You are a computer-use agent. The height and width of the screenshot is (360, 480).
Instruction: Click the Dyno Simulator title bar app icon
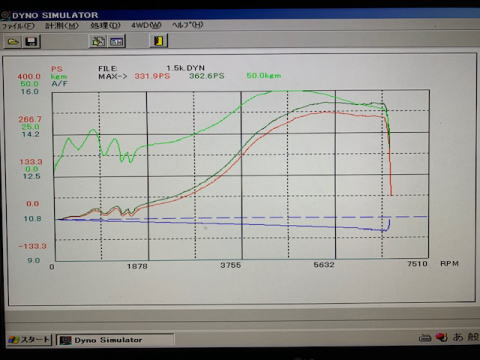[5, 15]
